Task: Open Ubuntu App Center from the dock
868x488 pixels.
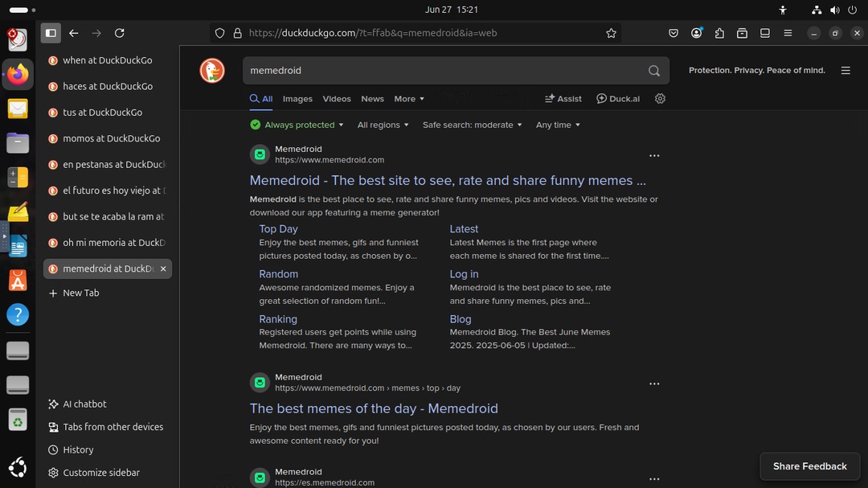Action: coord(18,281)
